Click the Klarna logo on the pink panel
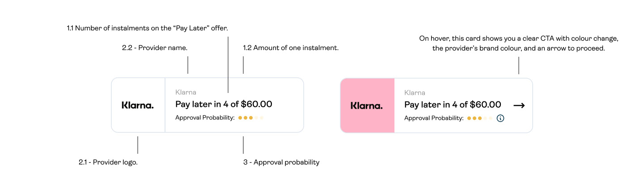The height and width of the screenshot is (194, 644). [x=367, y=105]
